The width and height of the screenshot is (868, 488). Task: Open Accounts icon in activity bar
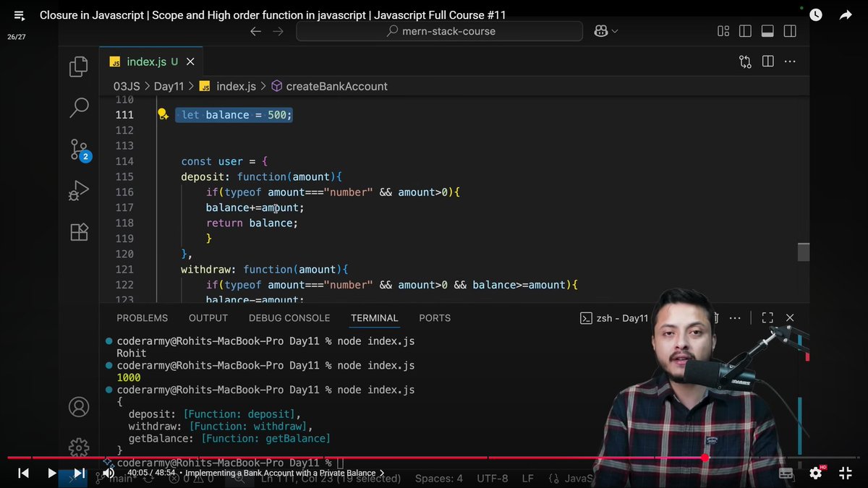79,406
